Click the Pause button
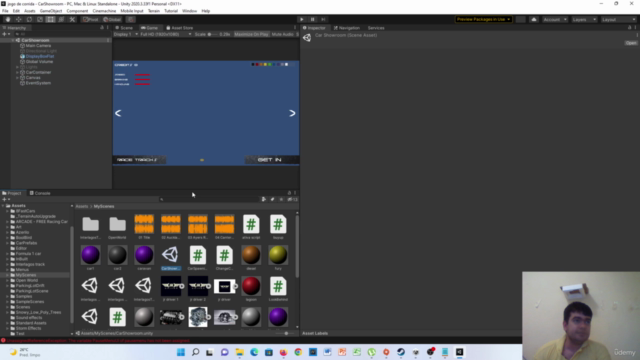Image resolution: width=640 pixels, height=360 pixels. pyautogui.click(x=313, y=19)
